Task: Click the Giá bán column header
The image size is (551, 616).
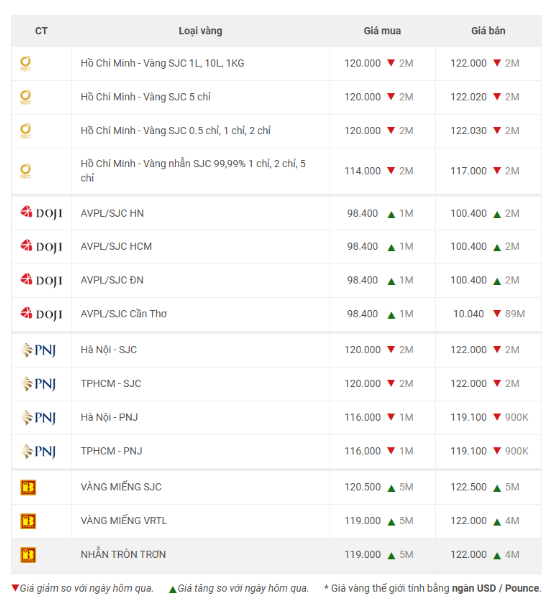Action: pos(488,31)
